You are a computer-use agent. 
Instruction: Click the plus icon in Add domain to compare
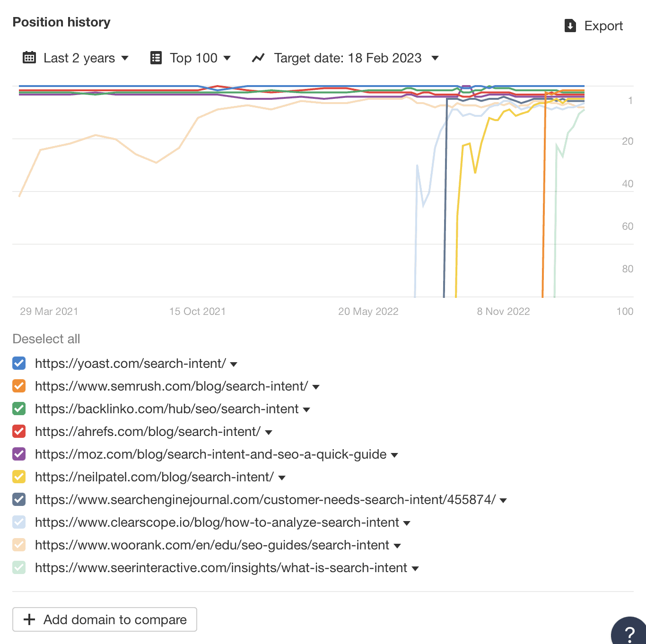click(29, 619)
